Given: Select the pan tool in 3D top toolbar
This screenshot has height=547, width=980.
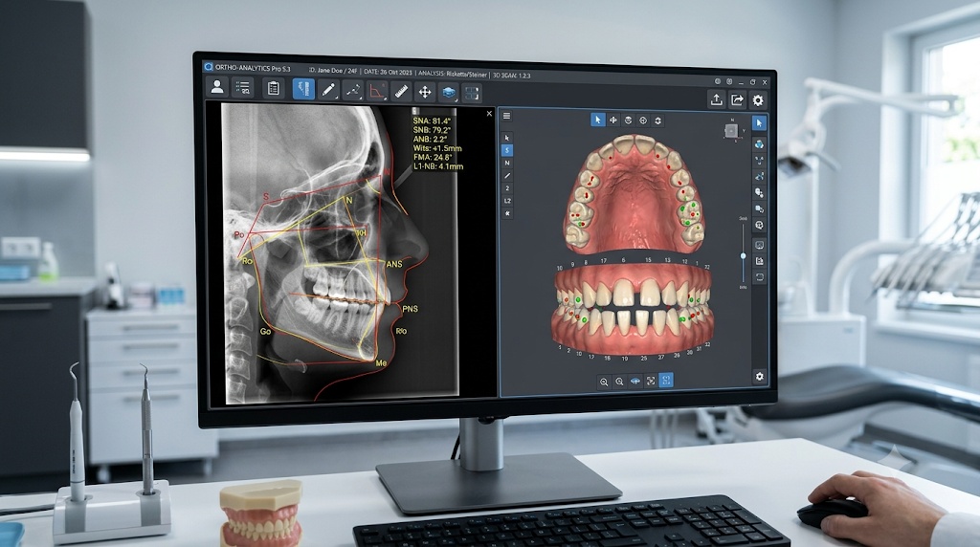Looking at the screenshot, I should [x=613, y=120].
